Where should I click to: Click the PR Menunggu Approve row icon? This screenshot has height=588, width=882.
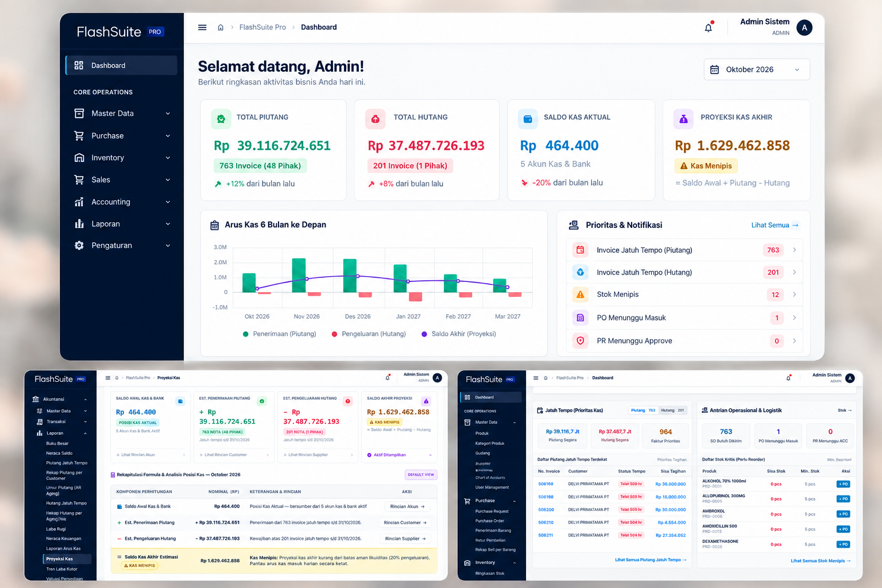(581, 341)
